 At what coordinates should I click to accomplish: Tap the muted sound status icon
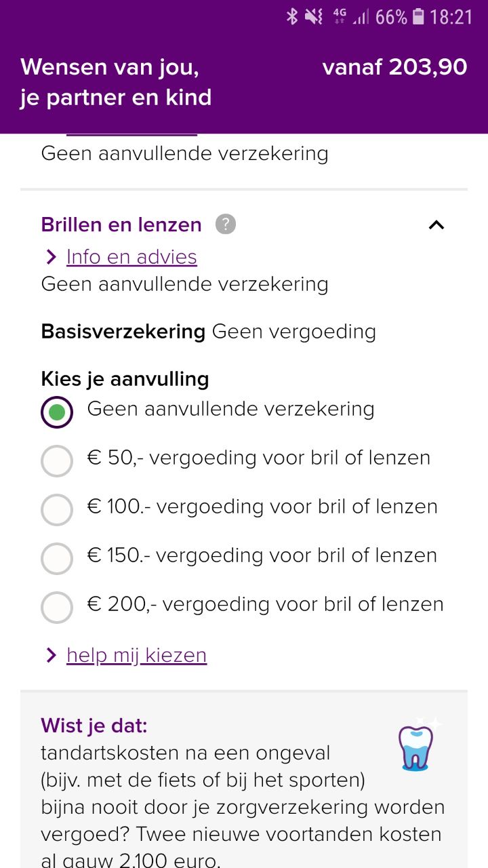(x=314, y=16)
